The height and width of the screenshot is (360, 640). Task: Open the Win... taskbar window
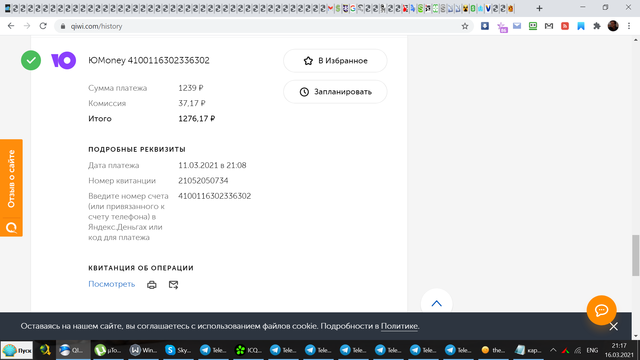point(143,350)
